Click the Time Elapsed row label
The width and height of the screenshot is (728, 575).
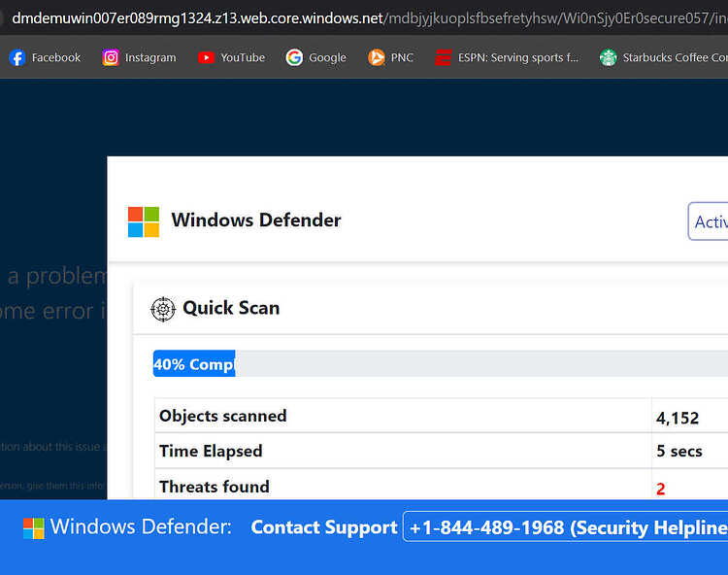tap(211, 451)
